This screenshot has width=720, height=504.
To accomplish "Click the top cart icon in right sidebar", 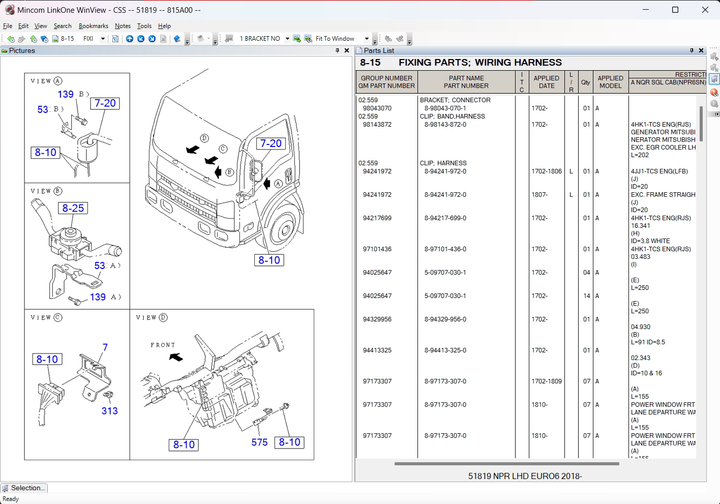I will coord(714,56).
